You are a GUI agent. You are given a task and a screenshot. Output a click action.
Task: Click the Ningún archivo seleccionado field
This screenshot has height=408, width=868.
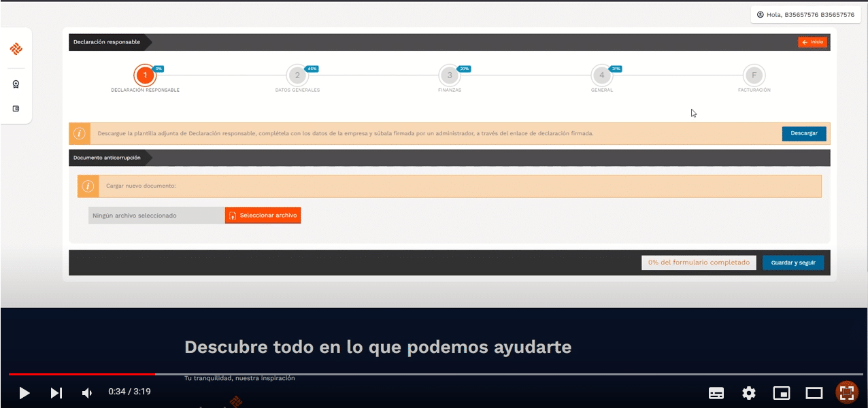pos(156,216)
